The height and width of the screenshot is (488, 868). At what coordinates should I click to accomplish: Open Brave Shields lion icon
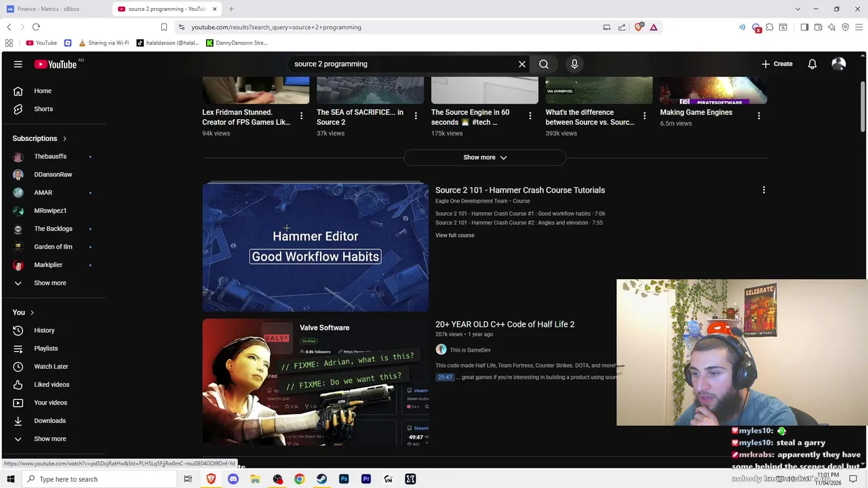(639, 27)
